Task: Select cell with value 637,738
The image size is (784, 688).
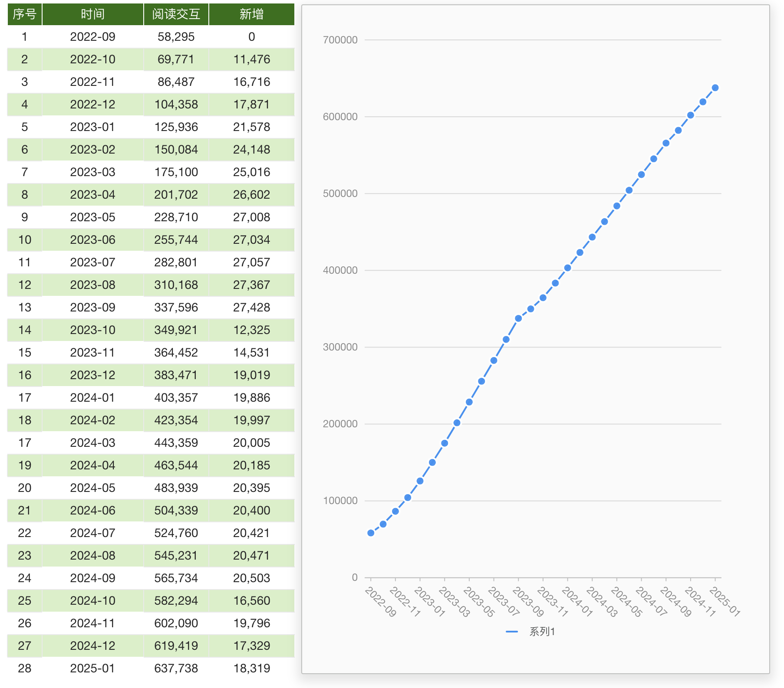Action: (176, 668)
